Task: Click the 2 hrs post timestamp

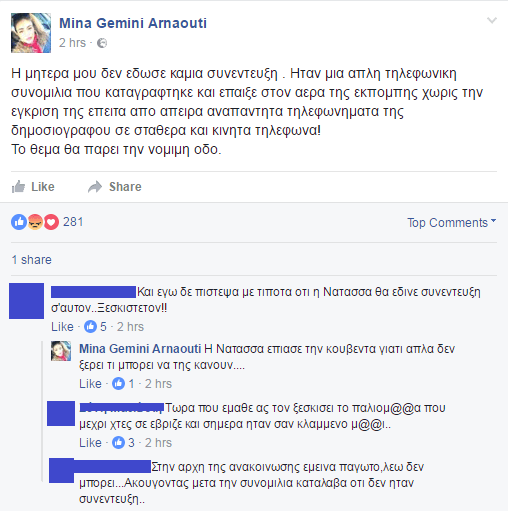Action: click(72, 43)
